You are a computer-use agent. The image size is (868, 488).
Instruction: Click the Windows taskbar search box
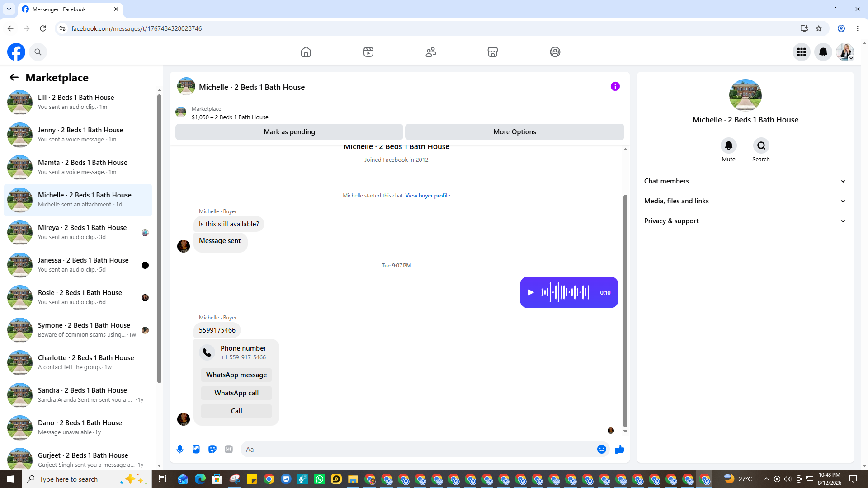pos(86,479)
